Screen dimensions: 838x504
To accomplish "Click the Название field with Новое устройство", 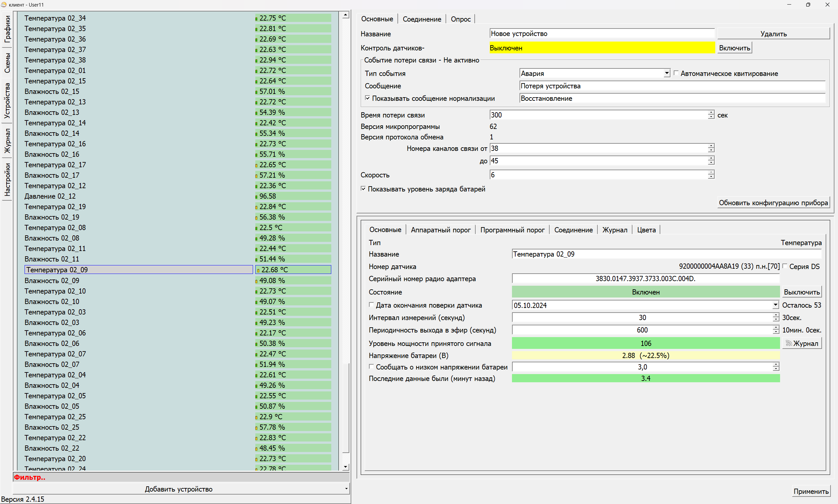I will pyautogui.click(x=602, y=34).
